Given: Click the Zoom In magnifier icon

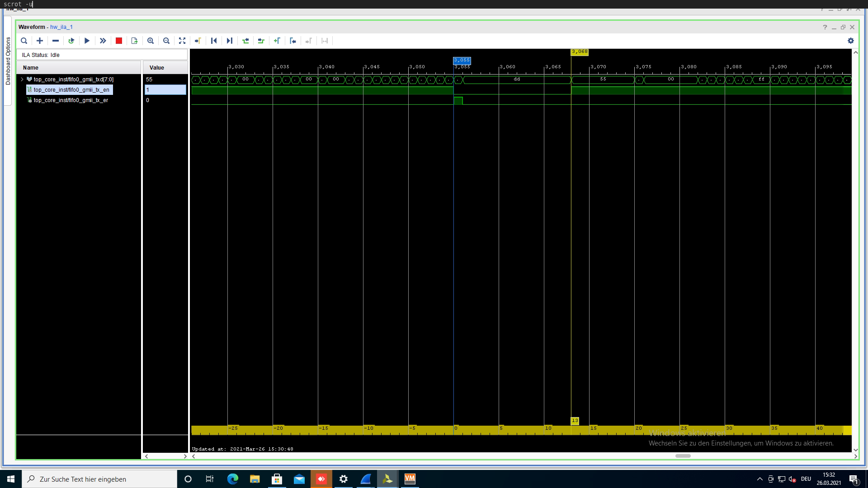Looking at the screenshot, I should [151, 41].
